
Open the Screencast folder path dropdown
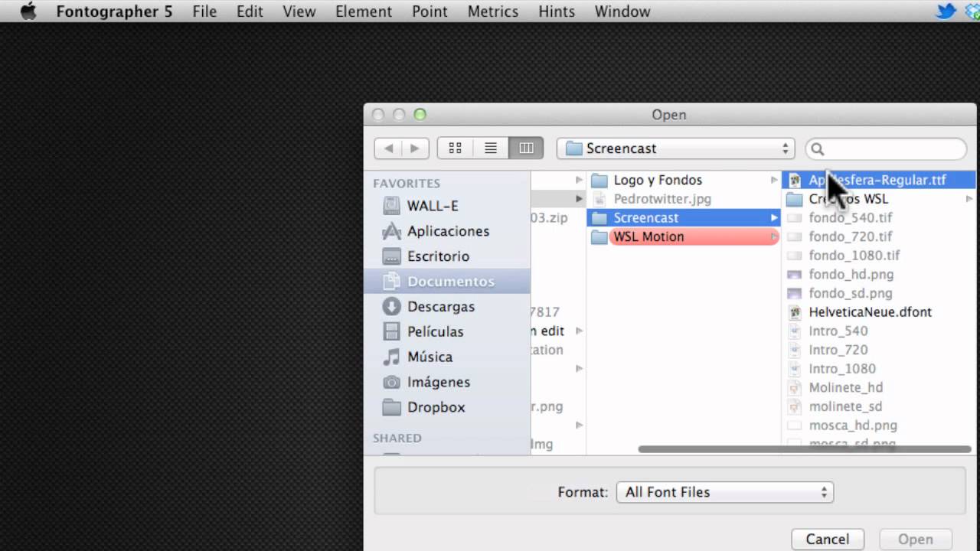[x=677, y=148]
